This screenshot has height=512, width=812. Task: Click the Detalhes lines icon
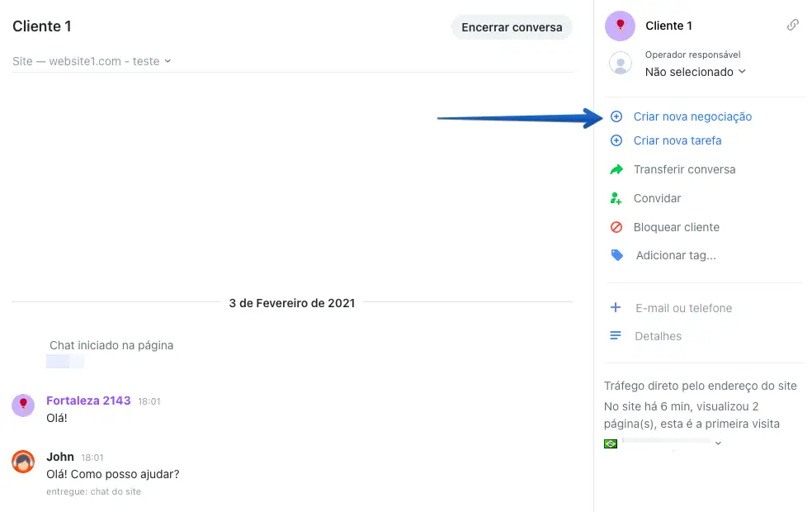click(616, 336)
